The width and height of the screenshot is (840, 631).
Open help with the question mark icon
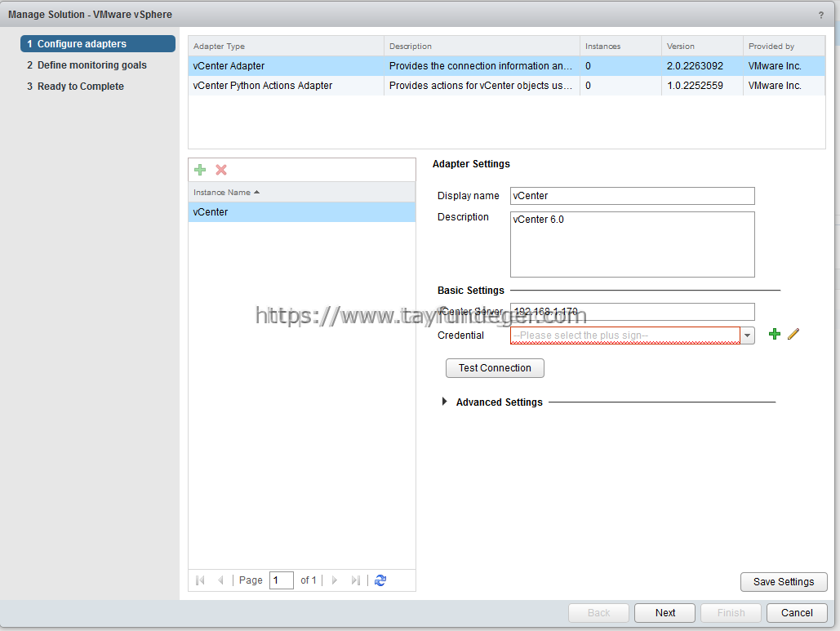(820, 15)
